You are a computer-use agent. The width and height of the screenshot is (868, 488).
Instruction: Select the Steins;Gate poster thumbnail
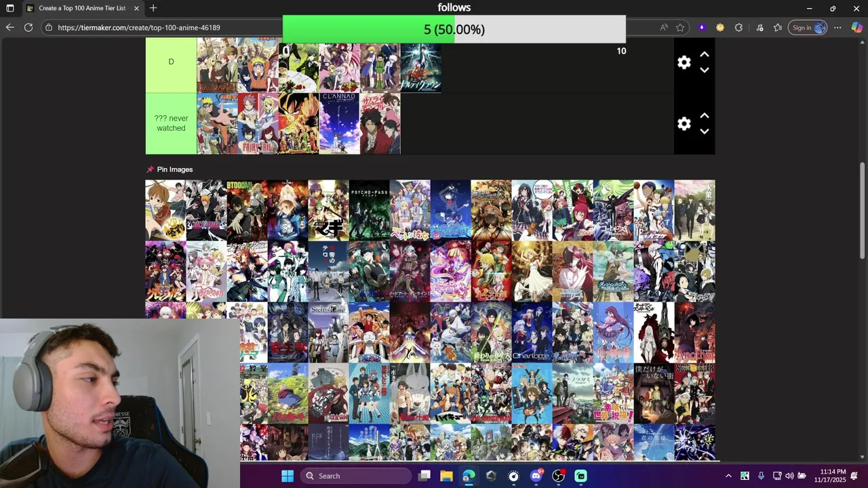328,332
